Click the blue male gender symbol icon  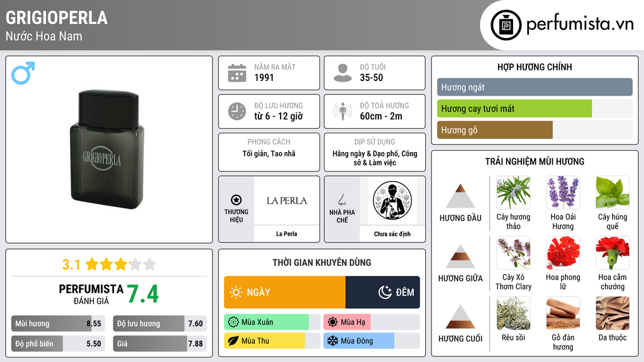click(x=23, y=73)
